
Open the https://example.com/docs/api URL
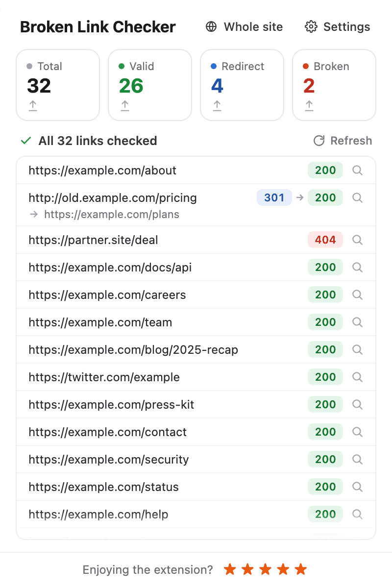coord(110,268)
